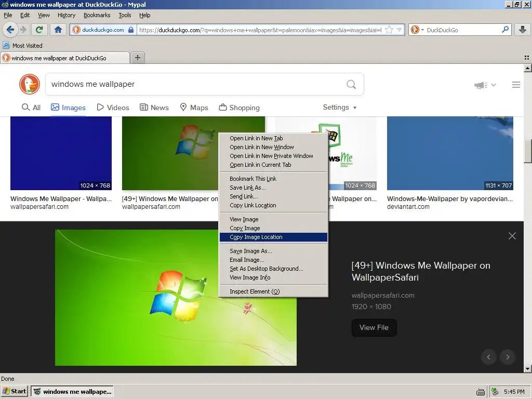
Task: Switch to the Videos results tab
Action: point(113,108)
